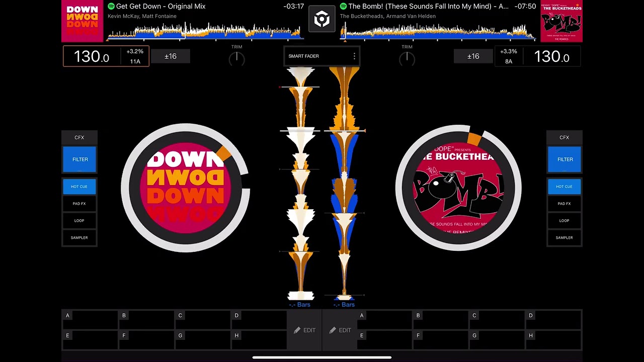
Task: Click EDIT for right deck hot cues
Action: coord(340,330)
